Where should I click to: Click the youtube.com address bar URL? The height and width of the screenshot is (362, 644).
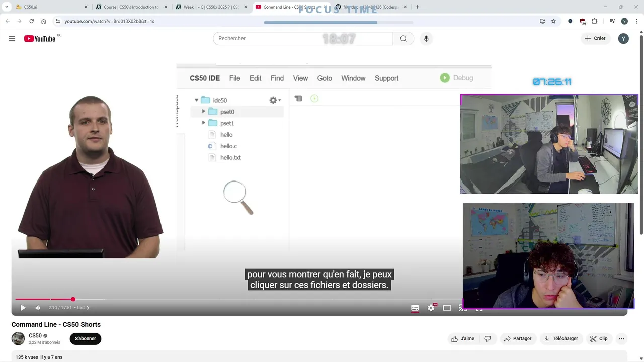109,21
